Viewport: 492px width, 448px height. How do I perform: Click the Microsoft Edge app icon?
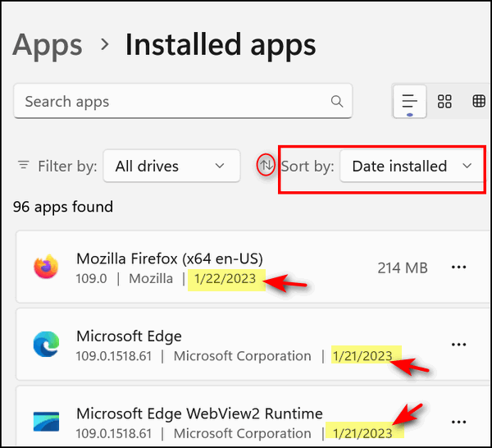click(x=47, y=344)
